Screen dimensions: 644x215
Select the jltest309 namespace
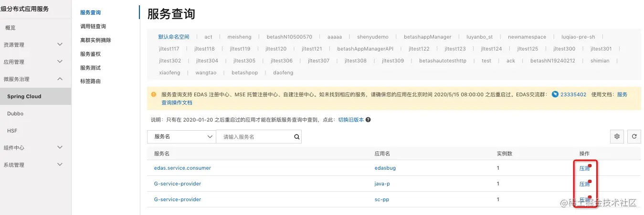(393, 61)
